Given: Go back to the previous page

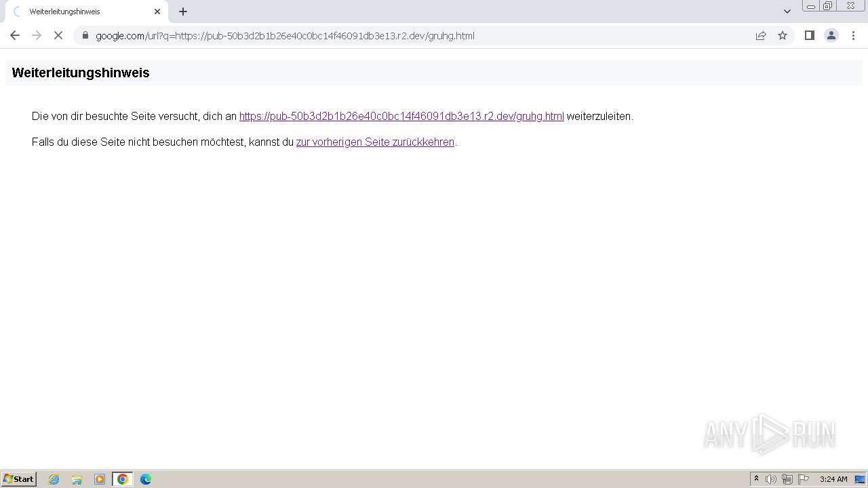Looking at the screenshot, I should tap(15, 35).
